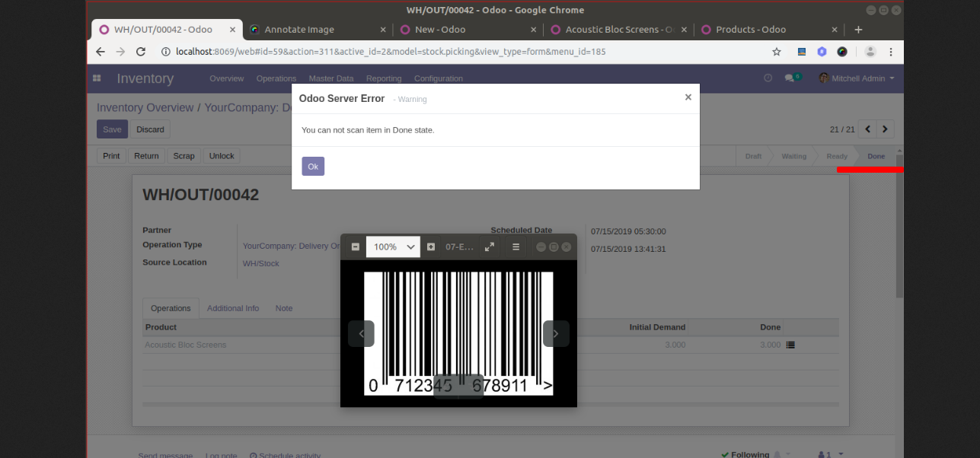
Task: Show next image in viewer
Action: pyautogui.click(x=556, y=333)
